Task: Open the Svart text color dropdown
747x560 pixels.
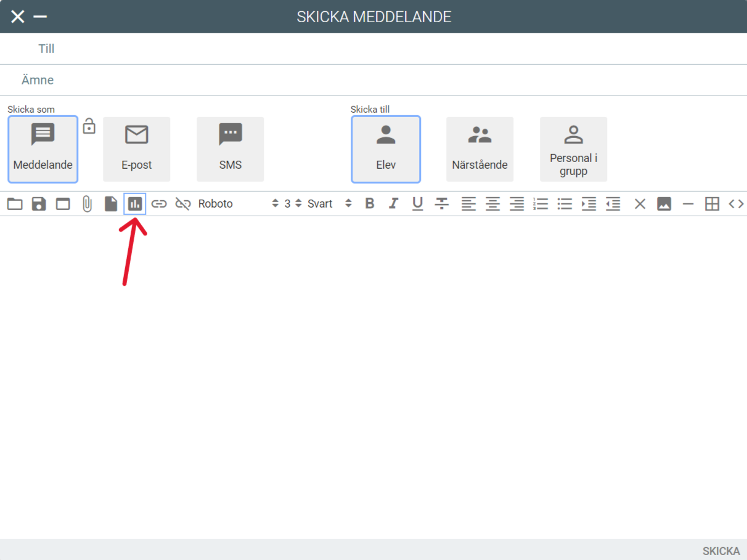Action: pyautogui.click(x=330, y=204)
